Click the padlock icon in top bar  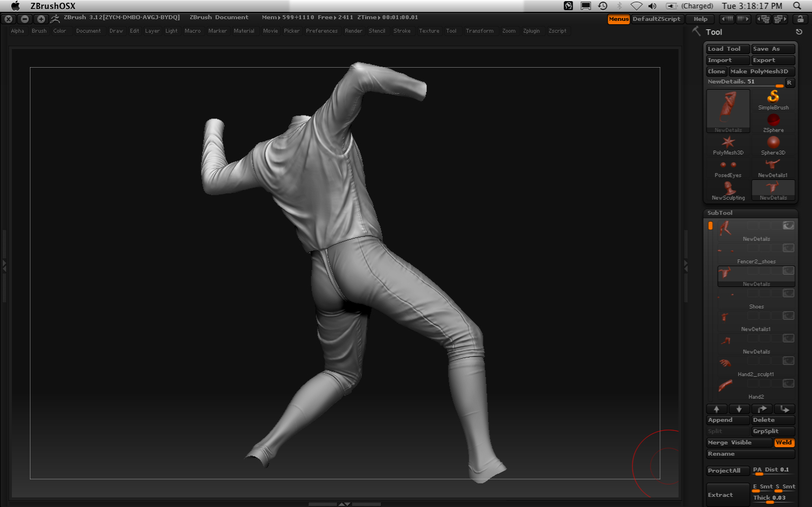tap(800, 19)
